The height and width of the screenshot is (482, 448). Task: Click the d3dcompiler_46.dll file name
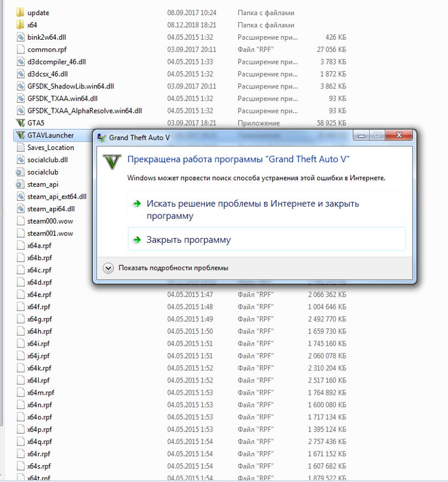click(x=56, y=61)
